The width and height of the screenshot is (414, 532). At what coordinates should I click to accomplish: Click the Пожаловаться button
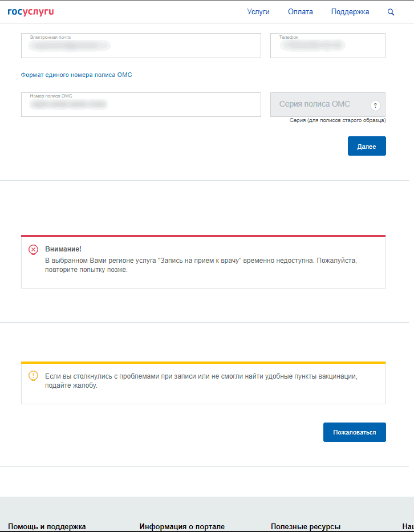(354, 432)
